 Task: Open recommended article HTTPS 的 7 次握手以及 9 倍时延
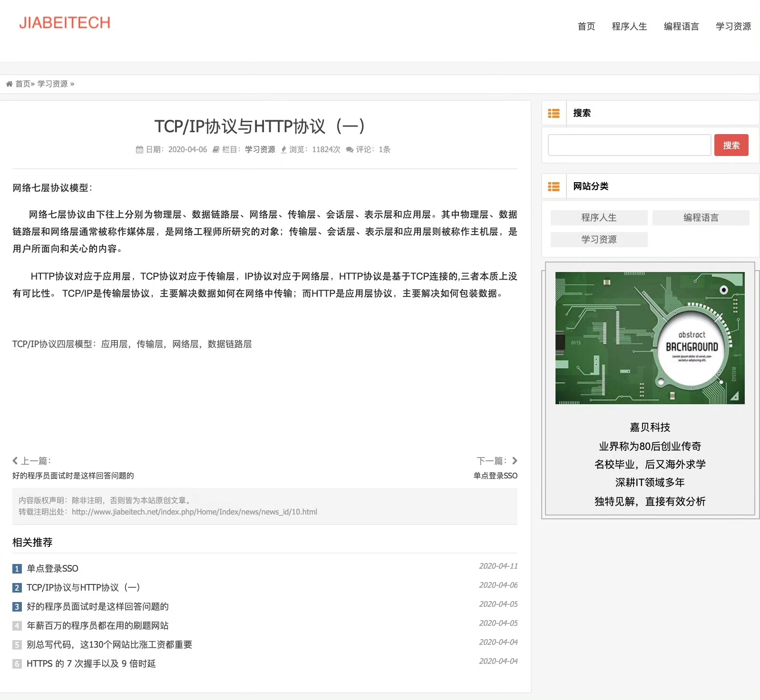point(91,664)
